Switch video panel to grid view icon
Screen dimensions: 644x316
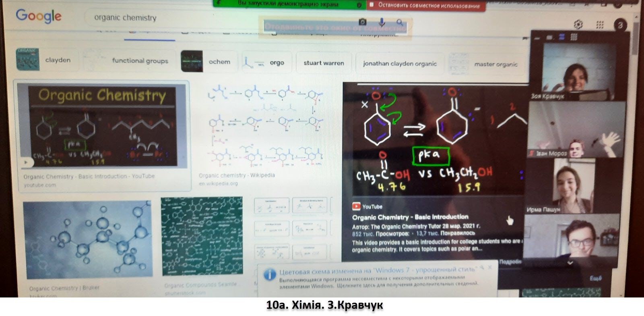(574, 37)
